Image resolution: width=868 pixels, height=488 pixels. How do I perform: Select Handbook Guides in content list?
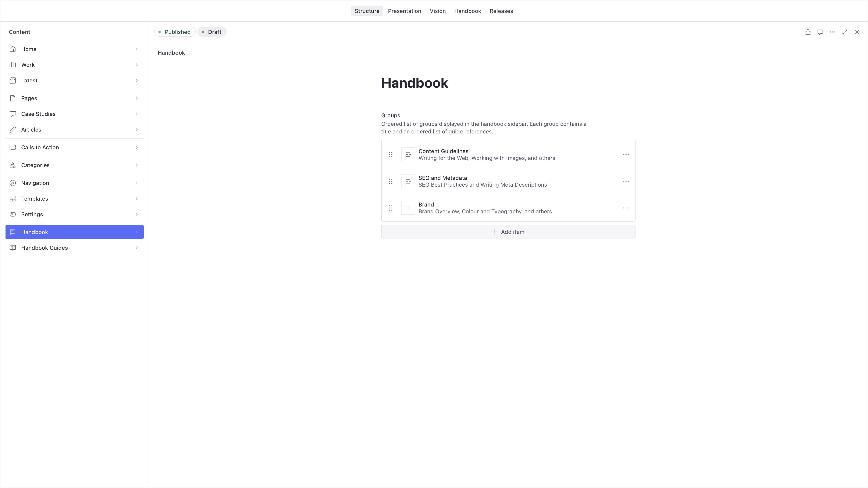(x=74, y=248)
